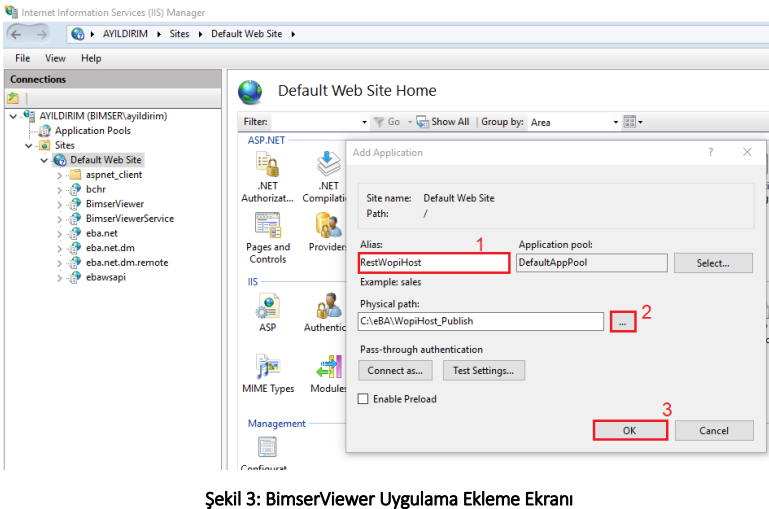769x509 pixels.
Task: Expand the bchr application node
Action: click(x=59, y=190)
